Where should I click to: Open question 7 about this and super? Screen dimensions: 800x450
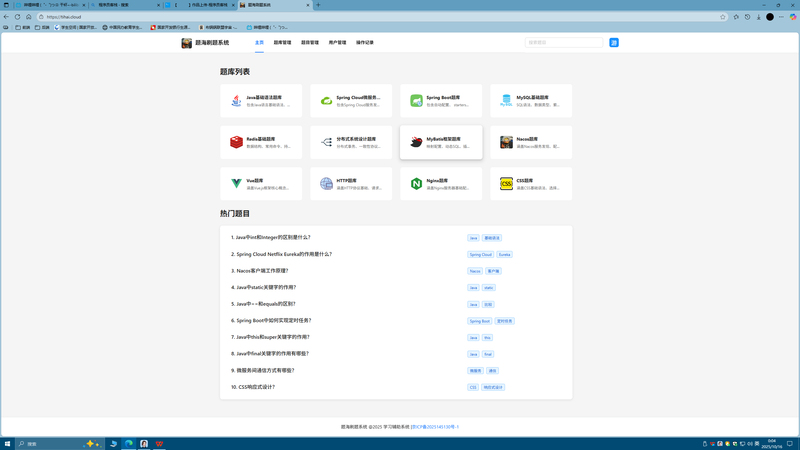(x=270, y=337)
